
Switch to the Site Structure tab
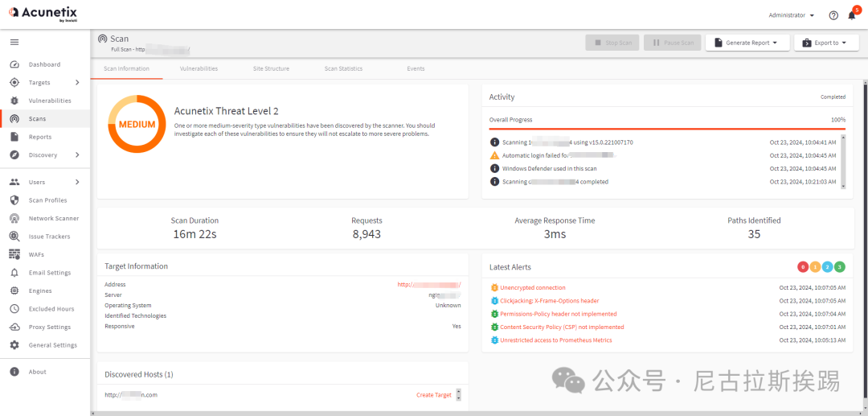[272, 68]
